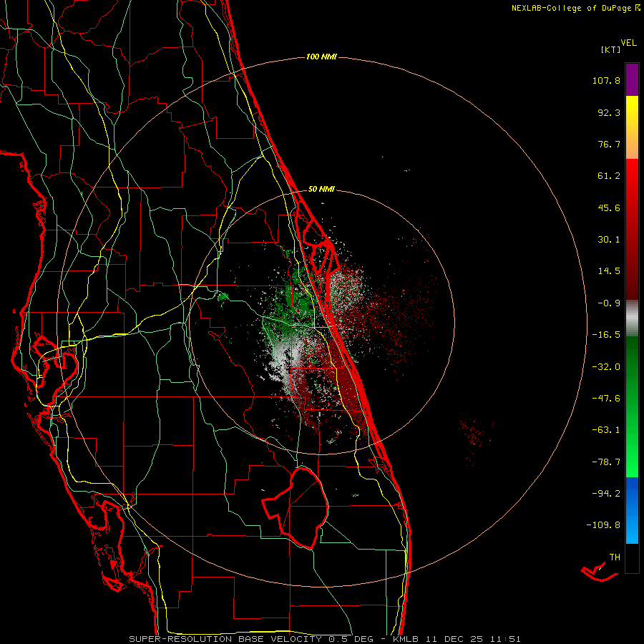Click the 45.6 velocity scale value
Image resolution: width=644 pixels, height=644 pixels.
point(609,208)
